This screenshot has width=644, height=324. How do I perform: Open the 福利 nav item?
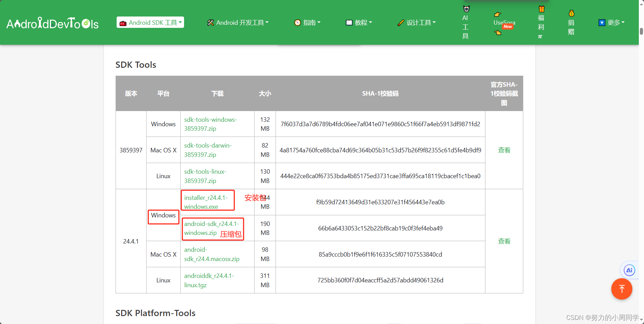pos(541,22)
